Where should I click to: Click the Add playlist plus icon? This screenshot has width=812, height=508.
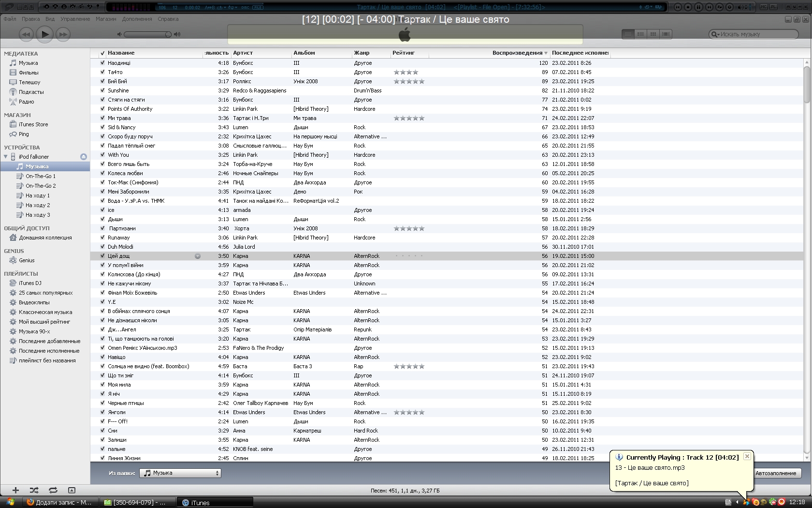point(15,490)
